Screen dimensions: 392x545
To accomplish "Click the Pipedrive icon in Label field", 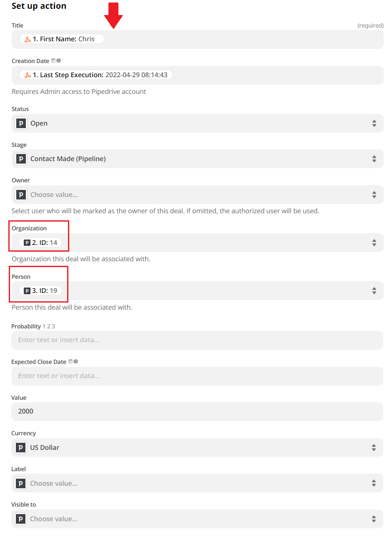I will click(x=20, y=483).
